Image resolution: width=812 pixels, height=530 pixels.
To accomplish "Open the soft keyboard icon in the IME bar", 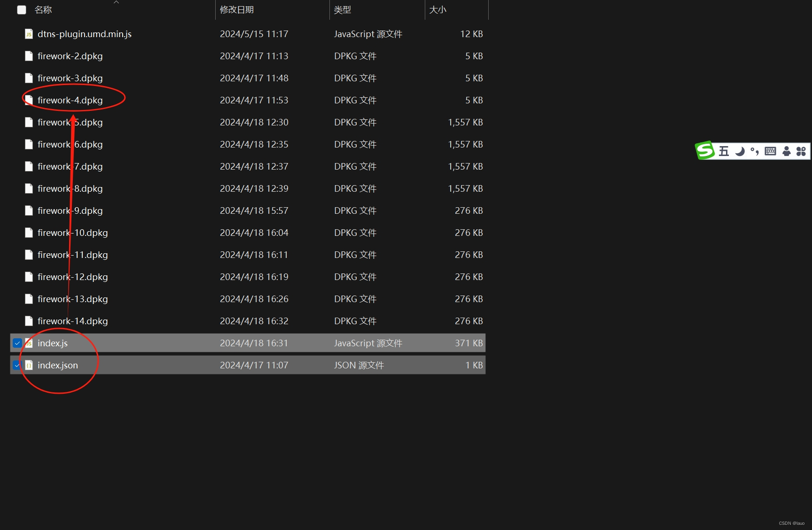I will 771,151.
